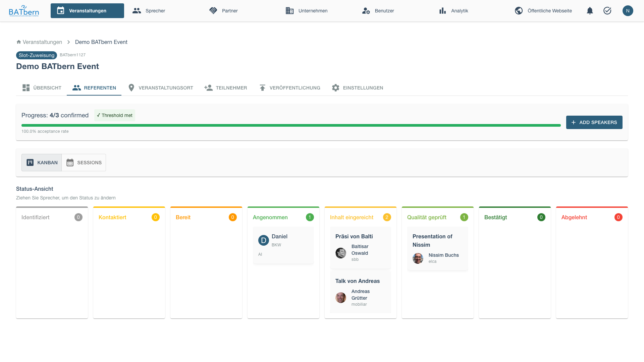
Task: Click the Abgelehnt column header
Action: coord(574,217)
